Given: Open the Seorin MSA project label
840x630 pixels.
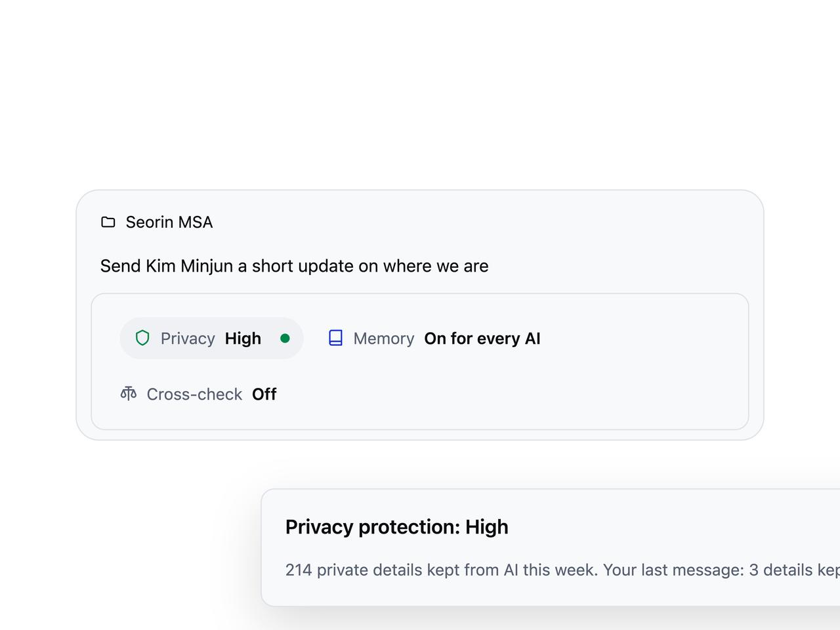Looking at the screenshot, I should coord(157,222).
